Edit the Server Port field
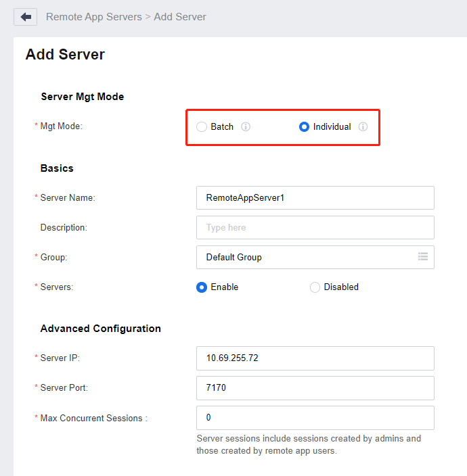 pyautogui.click(x=315, y=388)
